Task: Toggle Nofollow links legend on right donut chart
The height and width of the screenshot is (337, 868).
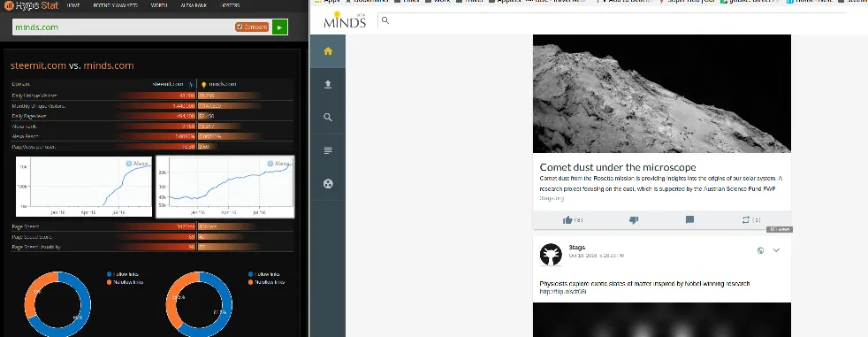Action: 267,282
